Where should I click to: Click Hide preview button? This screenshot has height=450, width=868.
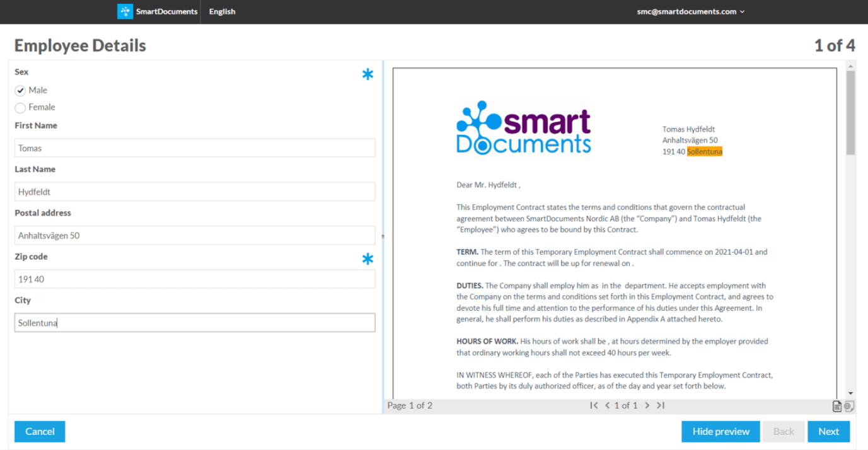pos(720,432)
